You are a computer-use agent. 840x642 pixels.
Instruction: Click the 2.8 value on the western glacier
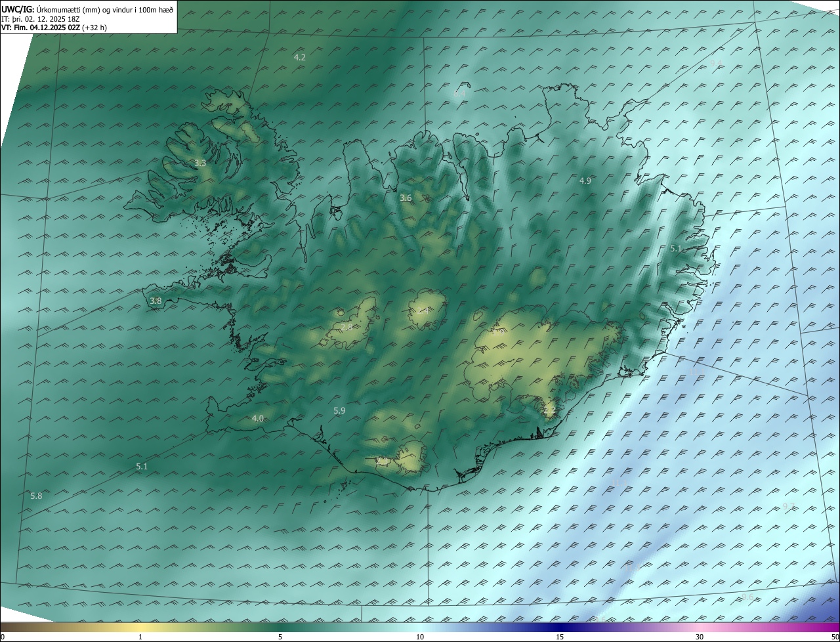click(346, 327)
